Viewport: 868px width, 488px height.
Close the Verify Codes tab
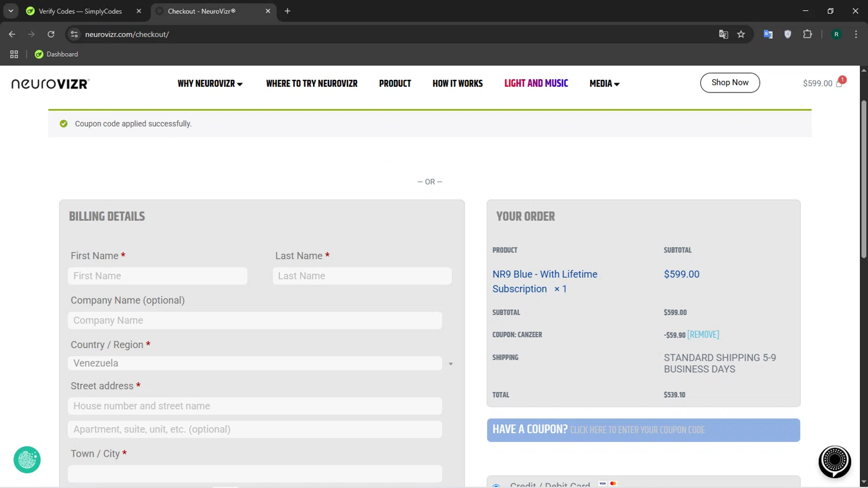pyautogui.click(x=139, y=11)
